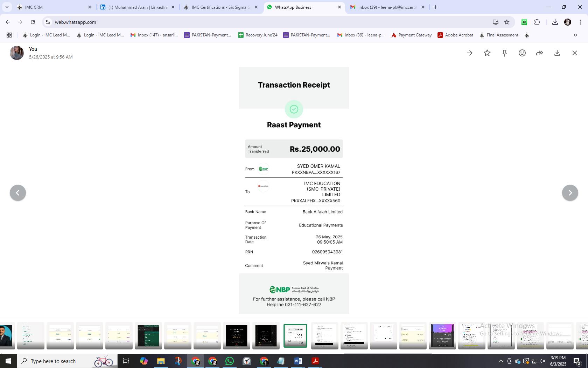Expand hidden bookmarks chevron
Viewport: 588px width, 368px height.
575,35
